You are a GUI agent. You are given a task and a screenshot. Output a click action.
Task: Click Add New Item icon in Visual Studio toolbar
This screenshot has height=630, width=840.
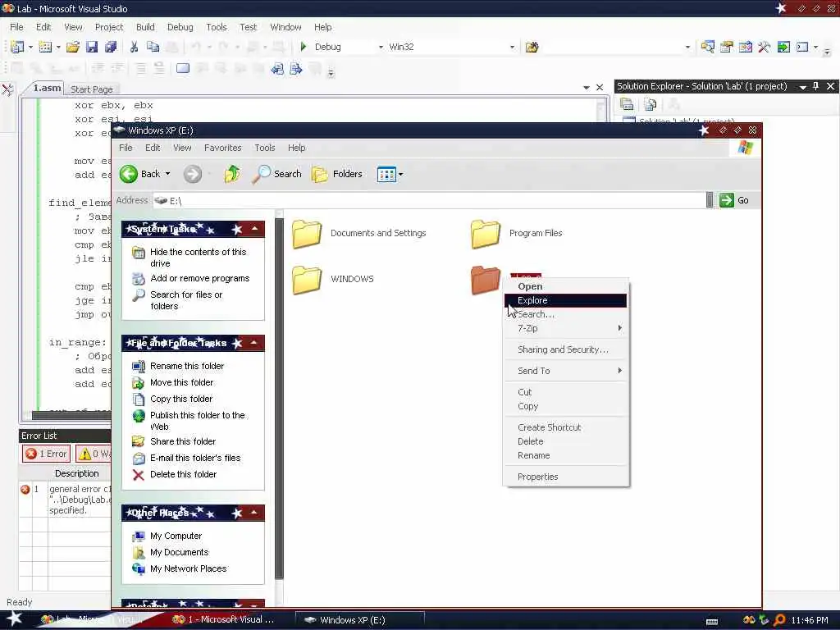click(x=46, y=47)
